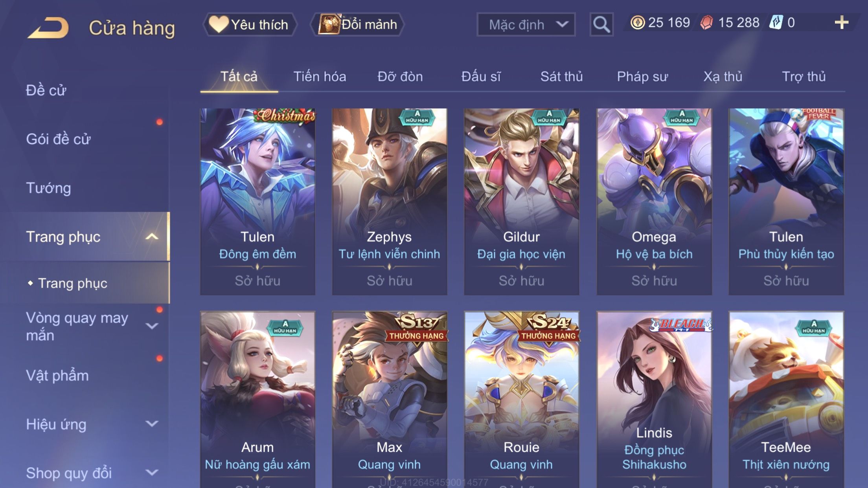Tap the plus icon to add currency
Viewport: 868px width, 488px height.
[x=841, y=22]
